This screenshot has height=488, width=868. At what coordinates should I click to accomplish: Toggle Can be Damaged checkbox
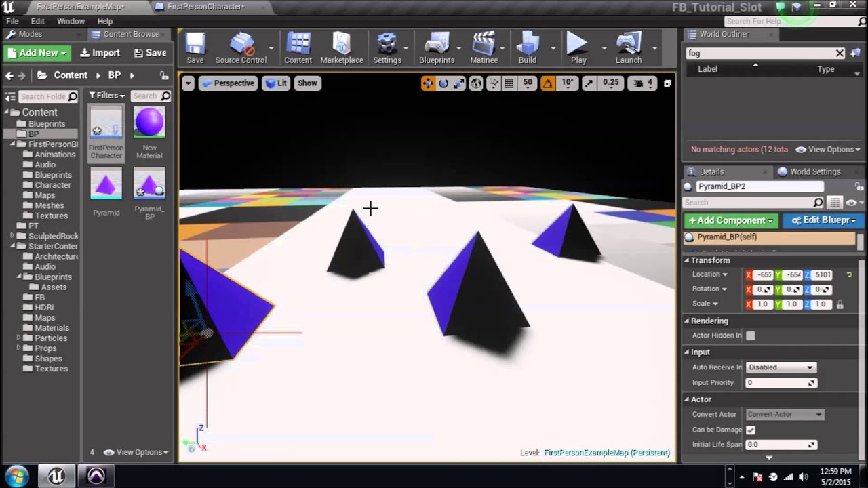point(751,430)
